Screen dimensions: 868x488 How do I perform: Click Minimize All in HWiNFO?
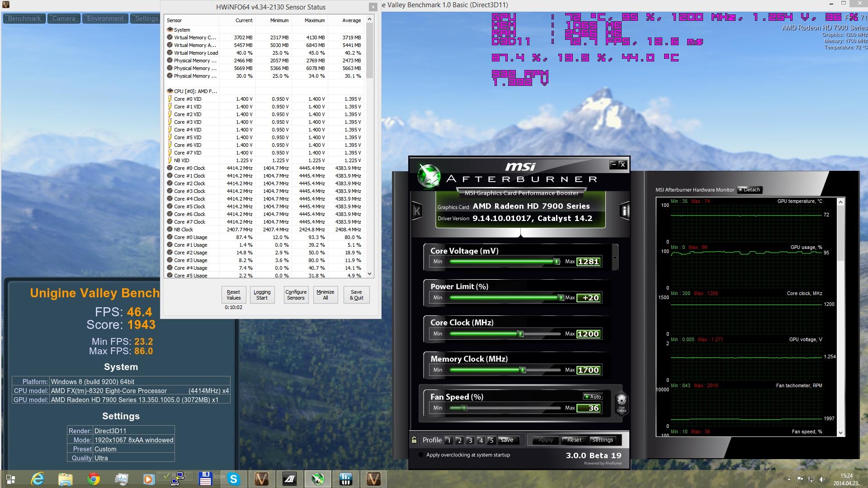pos(325,295)
